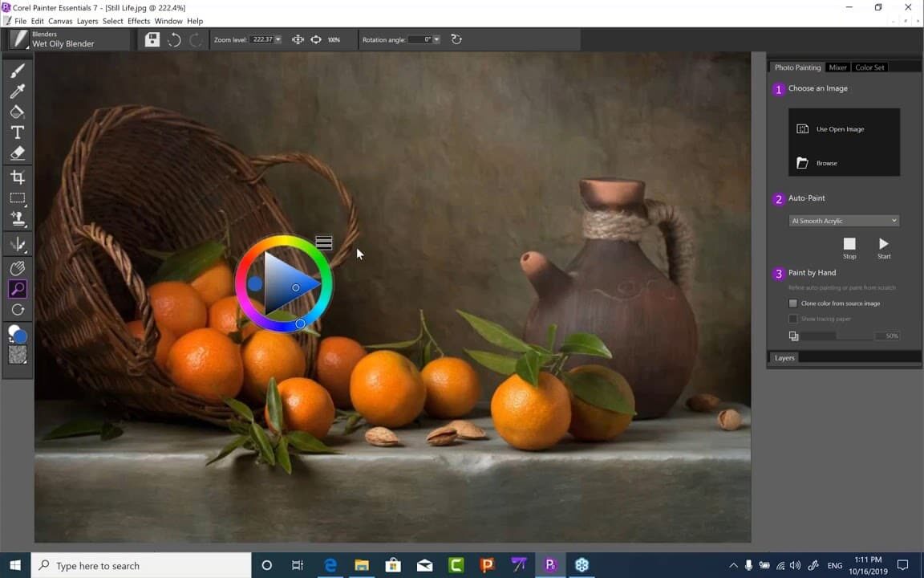The height and width of the screenshot is (578, 924).
Task: Open the paper texture selector
Action: [18, 355]
